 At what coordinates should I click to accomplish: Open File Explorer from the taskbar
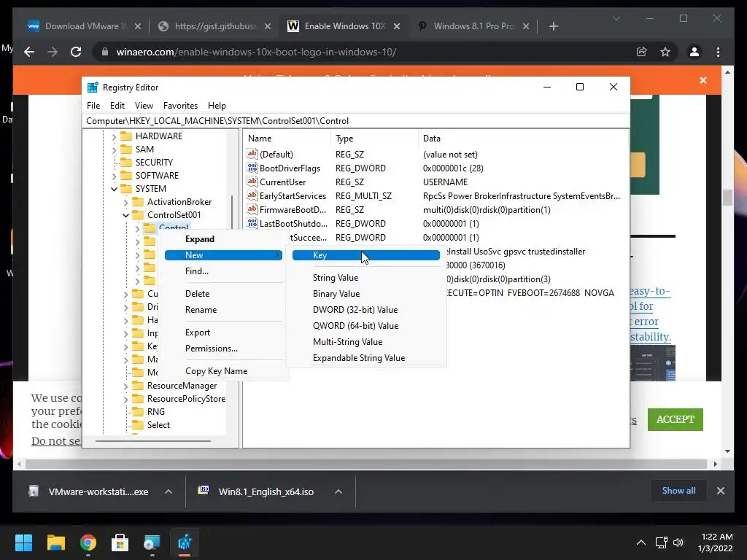[x=55, y=542]
